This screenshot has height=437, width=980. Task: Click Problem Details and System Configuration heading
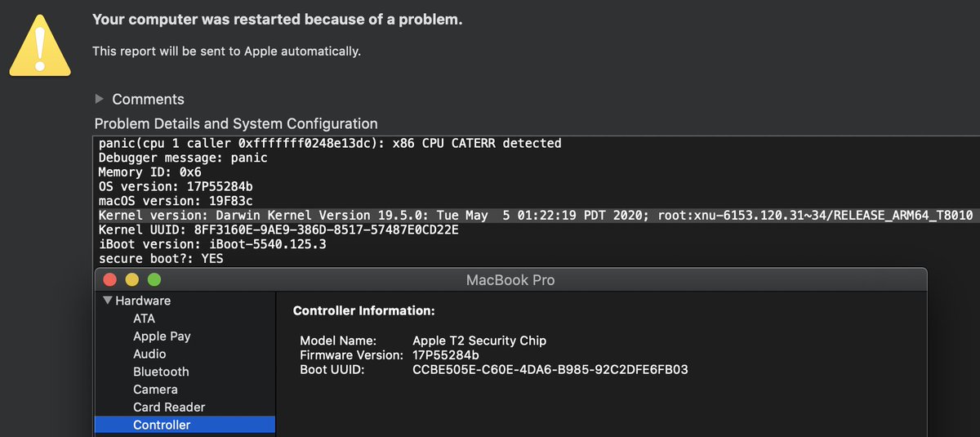[236, 124]
